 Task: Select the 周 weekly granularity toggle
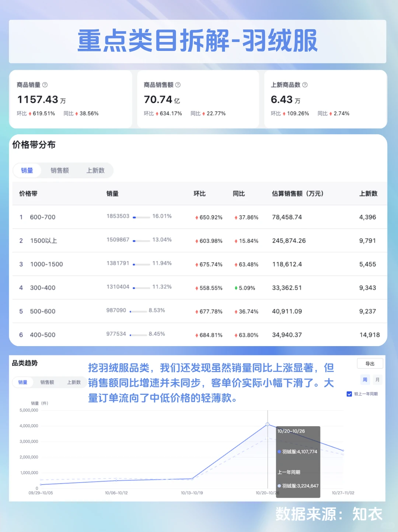(x=365, y=379)
